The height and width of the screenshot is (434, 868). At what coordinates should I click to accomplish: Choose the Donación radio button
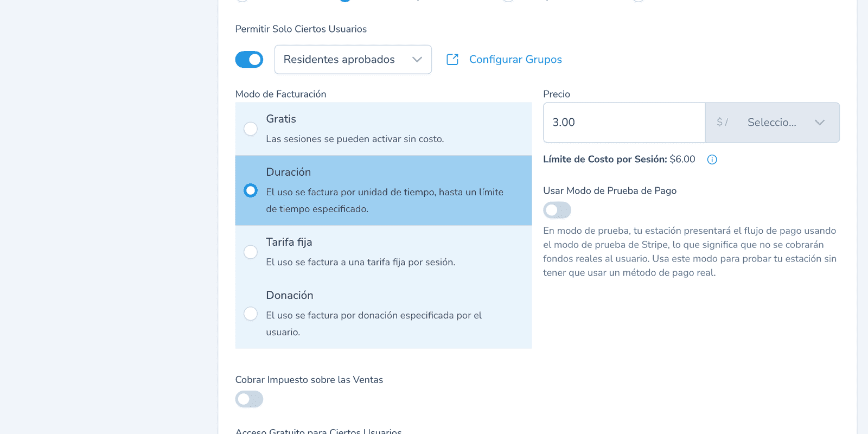tap(251, 314)
